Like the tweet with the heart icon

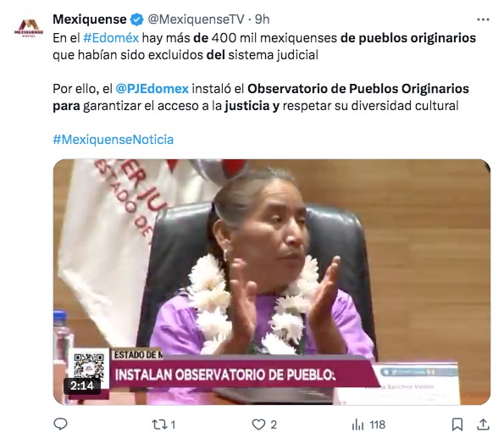click(x=258, y=424)
